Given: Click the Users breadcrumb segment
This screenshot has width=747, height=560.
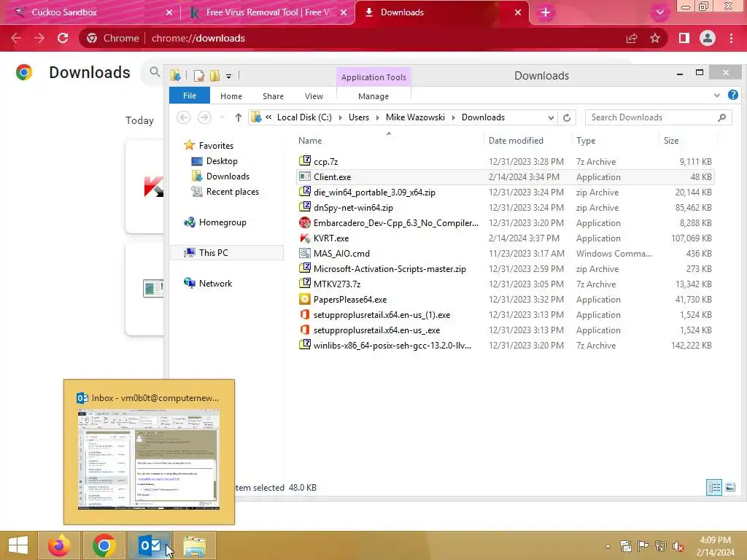Looking at the screenshot, I should (x=359, y=117).
